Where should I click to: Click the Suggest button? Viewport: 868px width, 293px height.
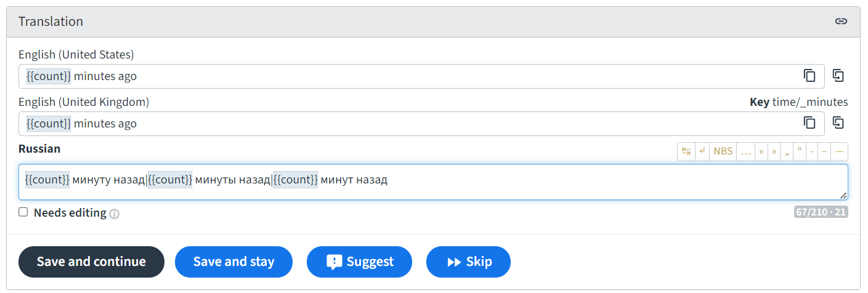pyautogui.click(x=359, y=262)
